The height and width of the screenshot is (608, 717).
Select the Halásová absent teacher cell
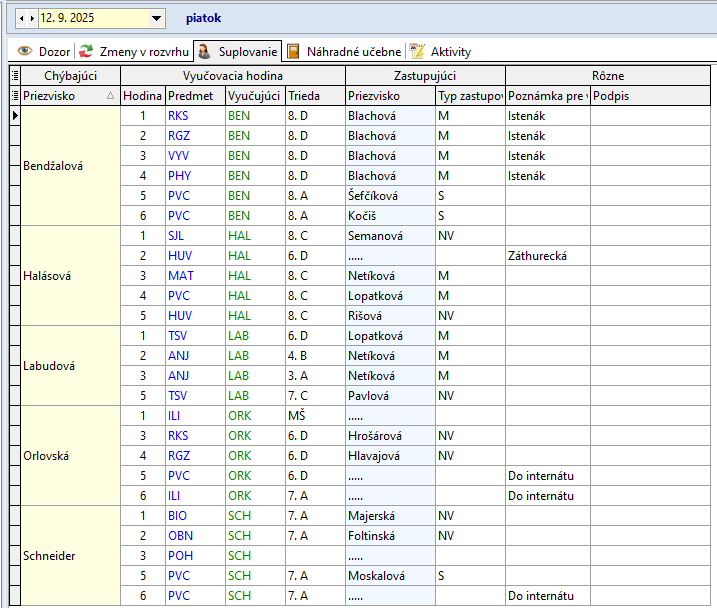pos(70,276)
